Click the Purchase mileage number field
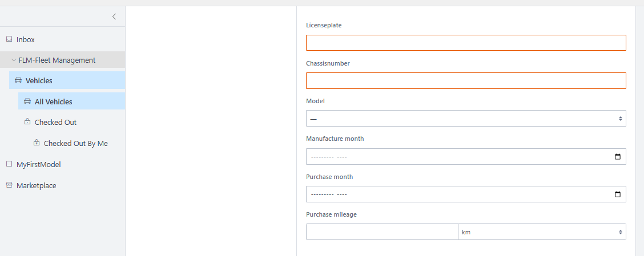Image resolution: width=644 pixels, height=256 pixels. 382,232
